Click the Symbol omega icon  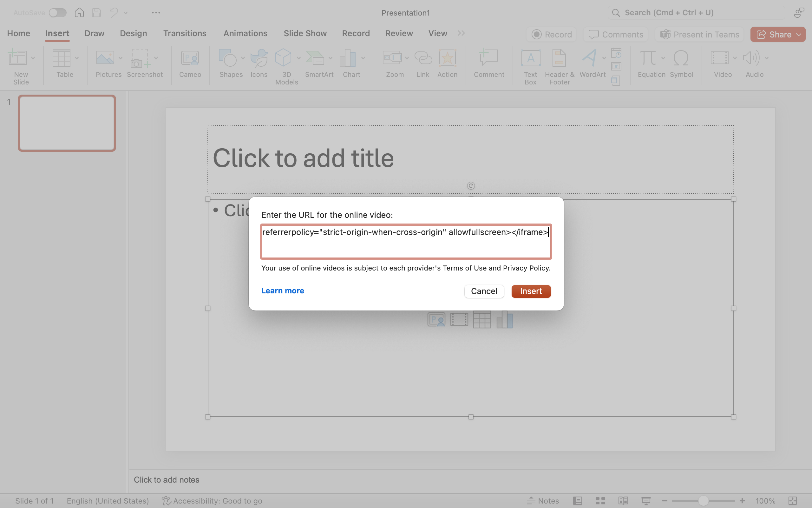point(681,58)
